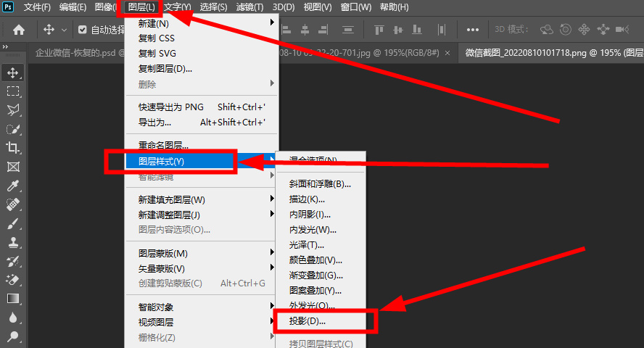Select the Dodge tool

point(13,336)
